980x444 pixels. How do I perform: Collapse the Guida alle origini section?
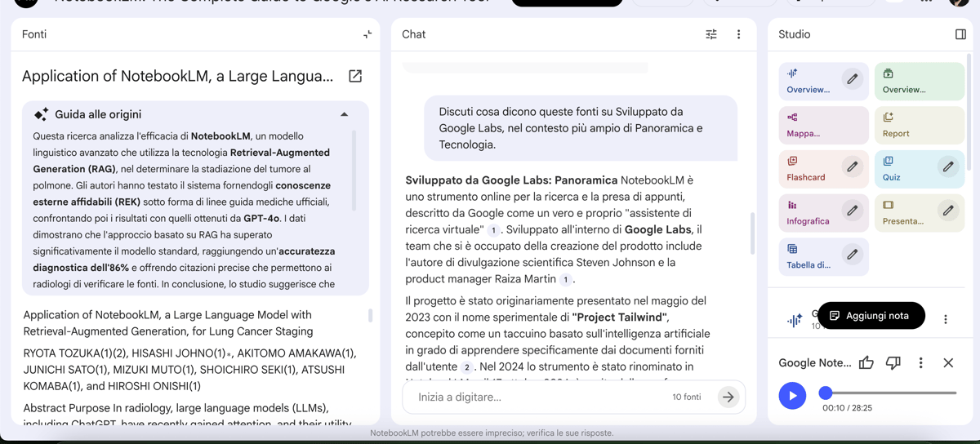click(x=344, y=115)
